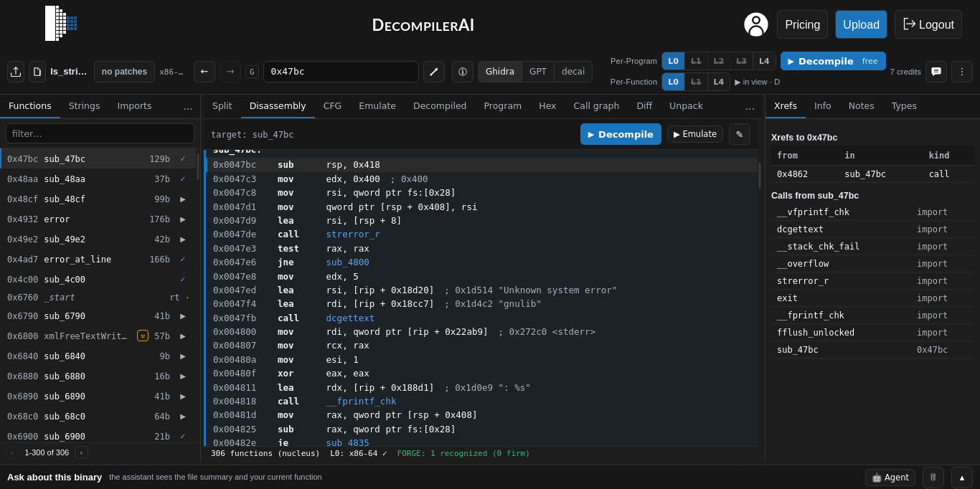Click play arrow for error function
Viewport: 980px width, 489px height.
pos(183,219)
